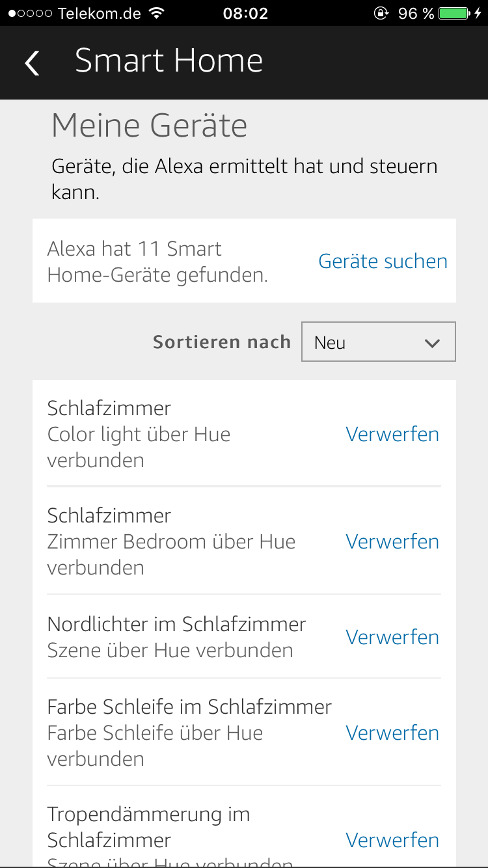The width and height of the screenshot is (488, 868).
Task: Open the Sortieren nach dropdown
Action: [x=378, y=342]
